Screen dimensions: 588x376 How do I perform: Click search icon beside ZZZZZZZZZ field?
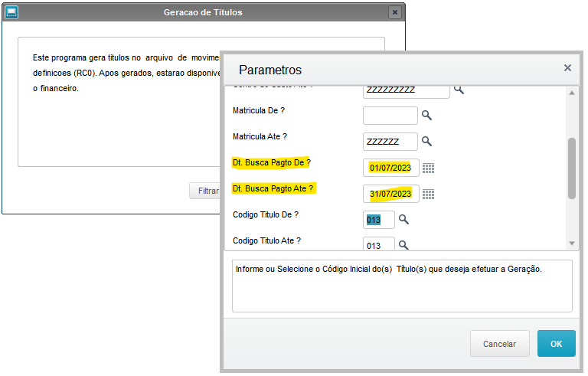[459, 90]
